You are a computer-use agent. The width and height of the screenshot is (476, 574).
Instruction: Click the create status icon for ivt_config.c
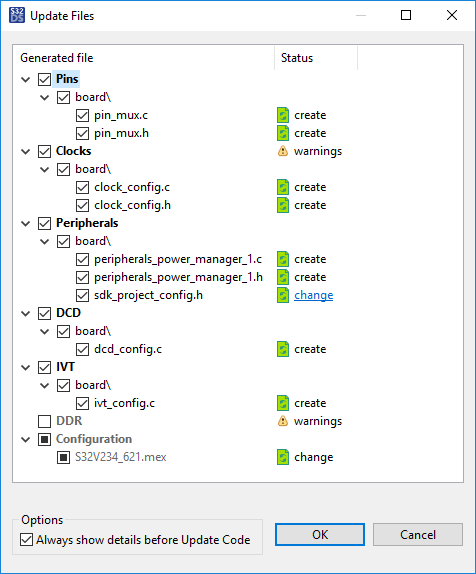(283, 403)
